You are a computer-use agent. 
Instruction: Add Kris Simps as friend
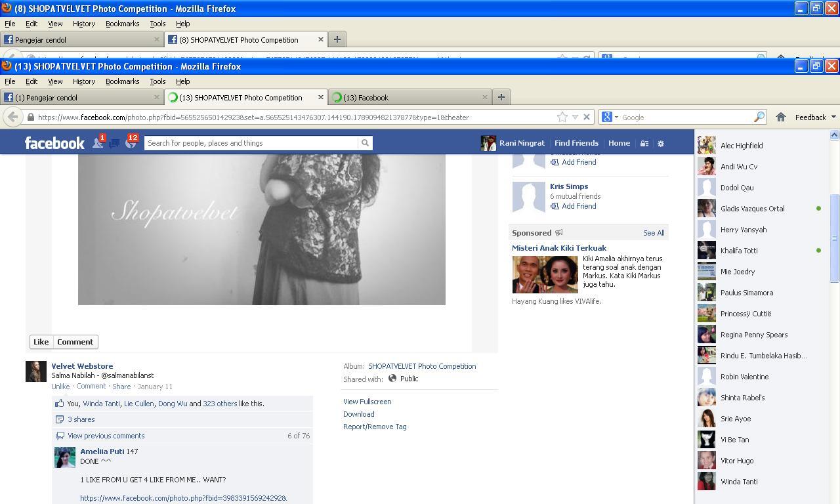574,206
